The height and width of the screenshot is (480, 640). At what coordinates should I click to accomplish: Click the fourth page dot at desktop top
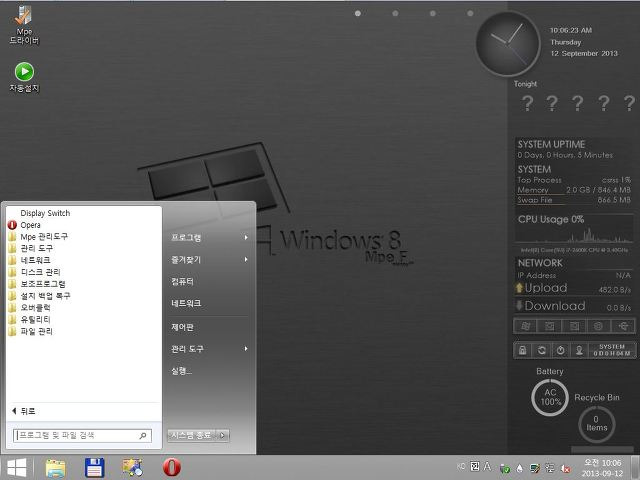(470, 13)
